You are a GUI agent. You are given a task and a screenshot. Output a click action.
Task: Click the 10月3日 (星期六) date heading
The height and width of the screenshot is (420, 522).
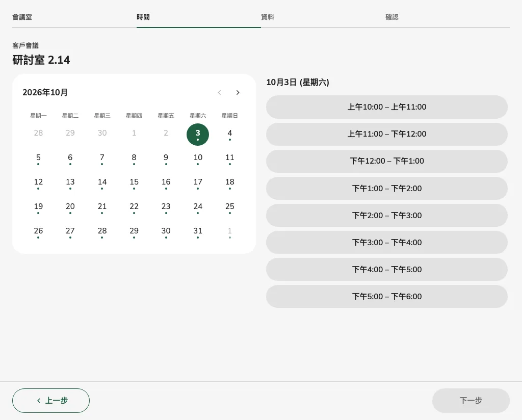298,82
